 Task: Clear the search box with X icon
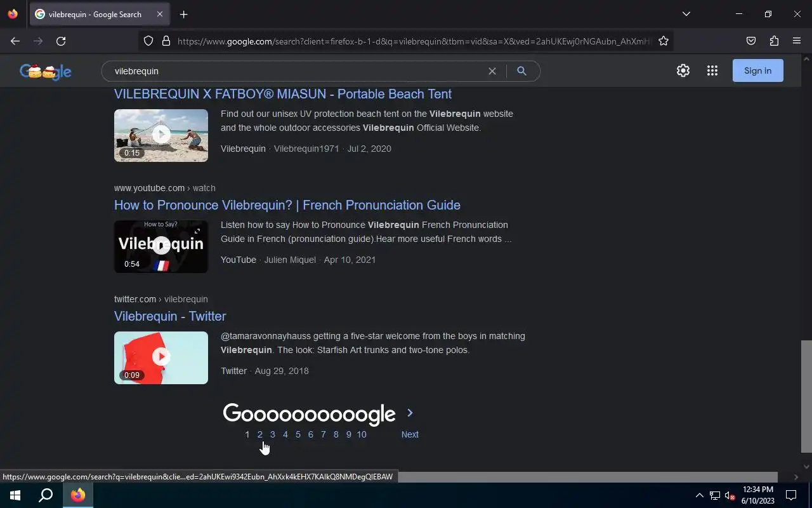tap(492, 71)
